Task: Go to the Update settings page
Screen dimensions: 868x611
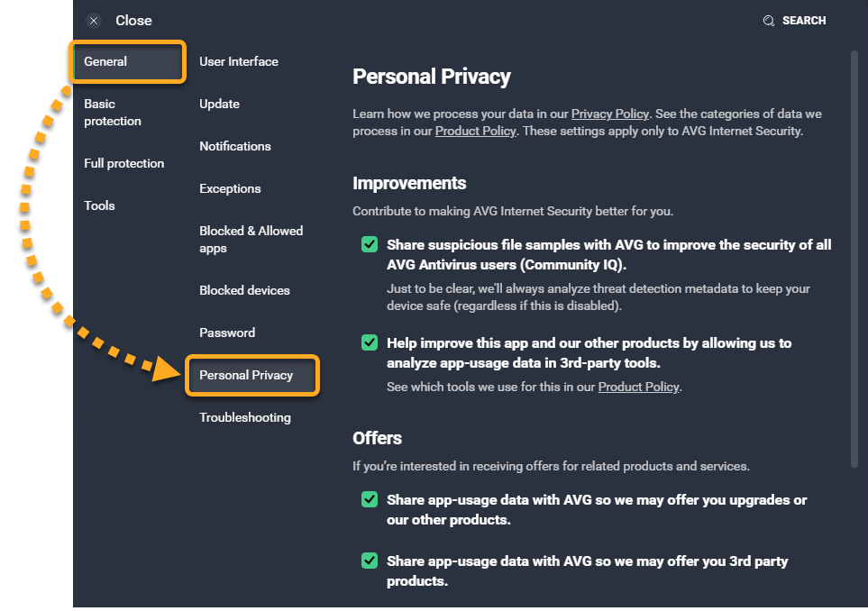Action: pyautogui.click(x=220, y=104)
